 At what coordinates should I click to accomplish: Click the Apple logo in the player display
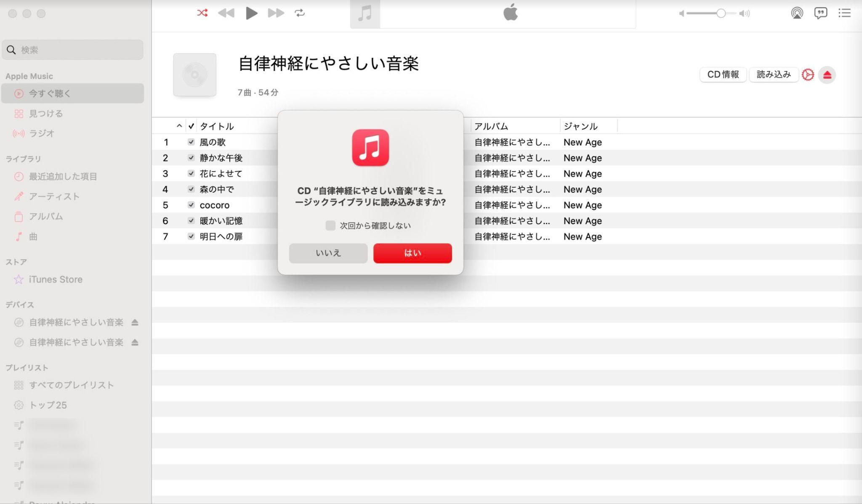[x=511, y=12]
